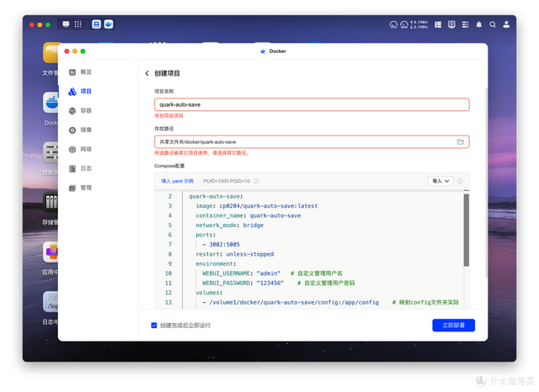Select 容器 containers in the sidebar

(x=85, y=110)
